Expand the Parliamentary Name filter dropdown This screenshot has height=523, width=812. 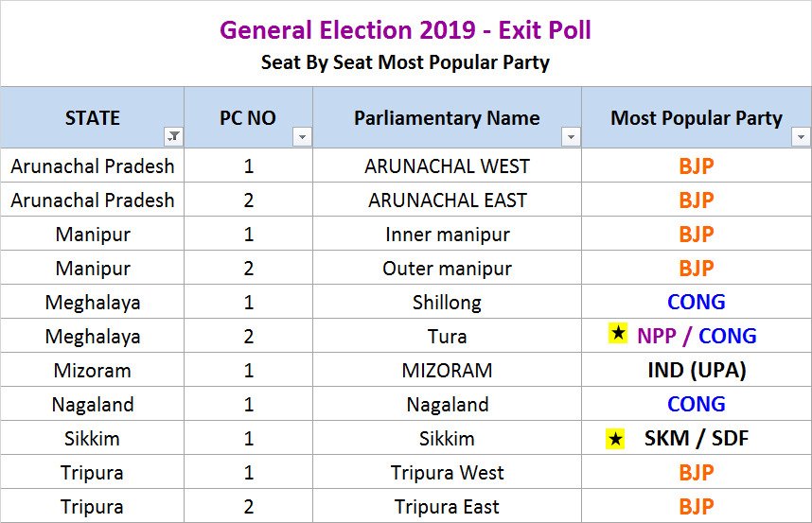571,137
